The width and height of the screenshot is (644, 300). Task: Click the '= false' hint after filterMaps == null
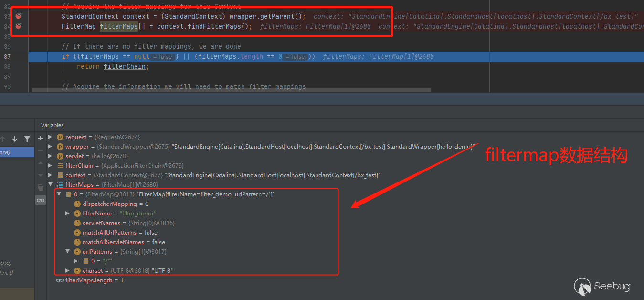click(163, 56)
